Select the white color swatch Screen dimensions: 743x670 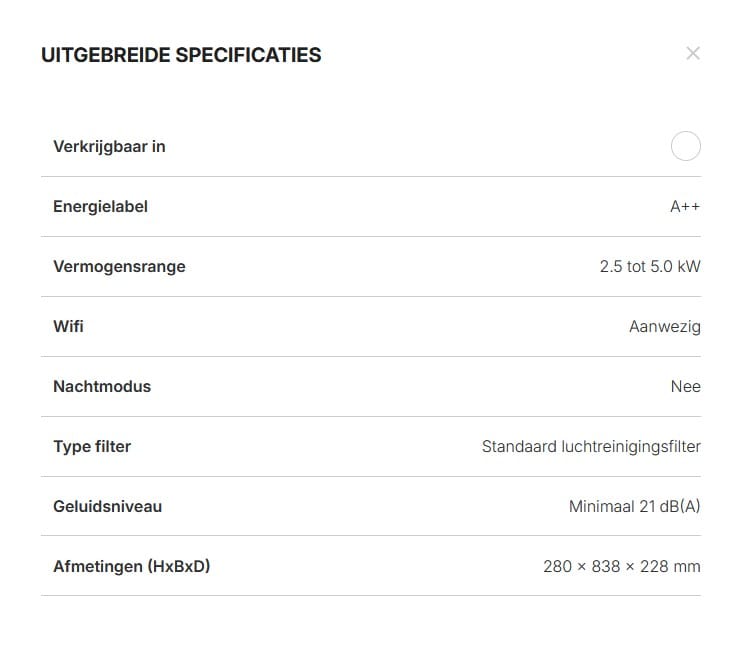[685, 146]
